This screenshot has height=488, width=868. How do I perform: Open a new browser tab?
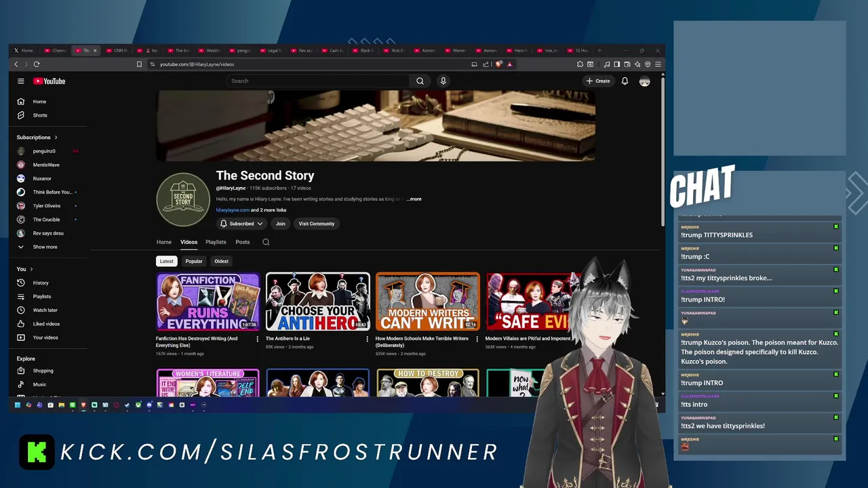(x=599, y=50)
